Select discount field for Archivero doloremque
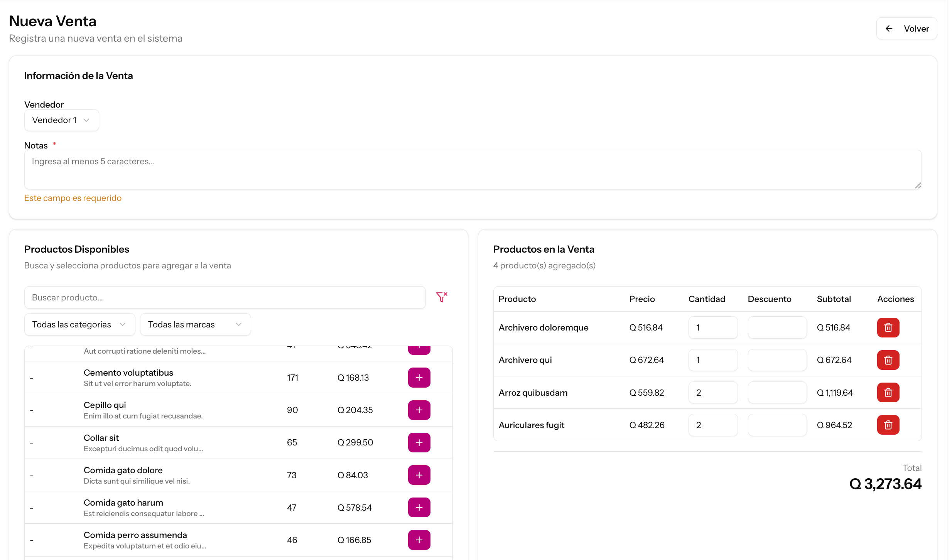The height and width of the screenshot is (560, 952). [777, 327]
